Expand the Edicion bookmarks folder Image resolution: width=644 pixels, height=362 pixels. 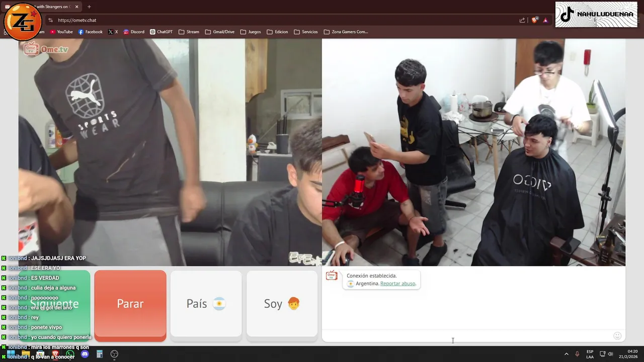277,32
